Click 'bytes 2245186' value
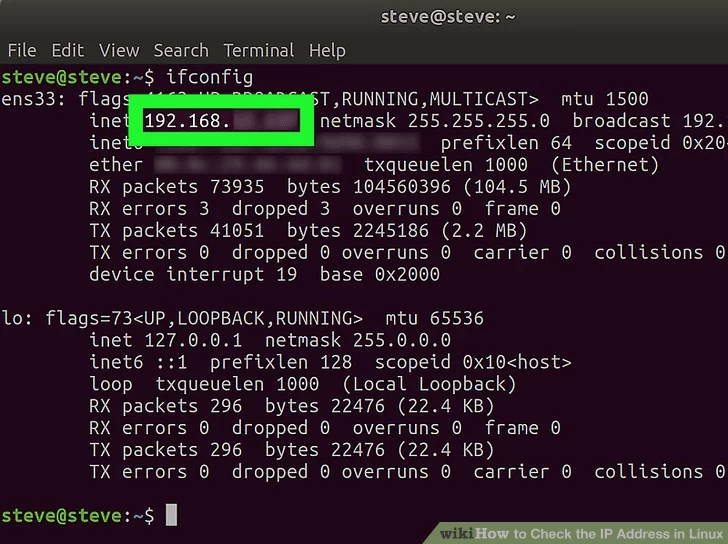 [x=358, y=231]
